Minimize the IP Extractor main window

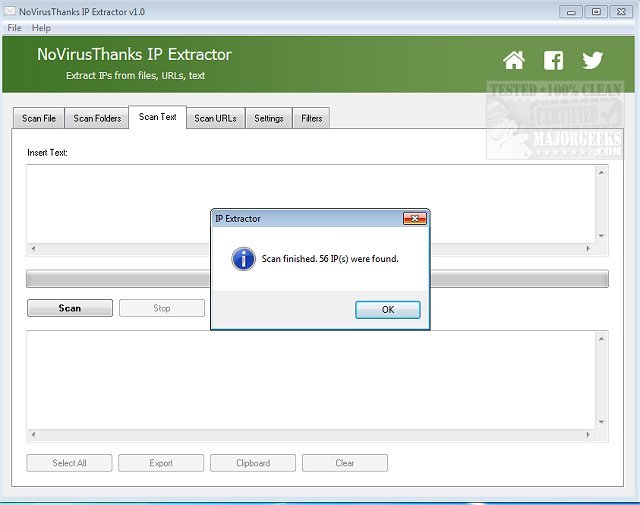point(571,12)
